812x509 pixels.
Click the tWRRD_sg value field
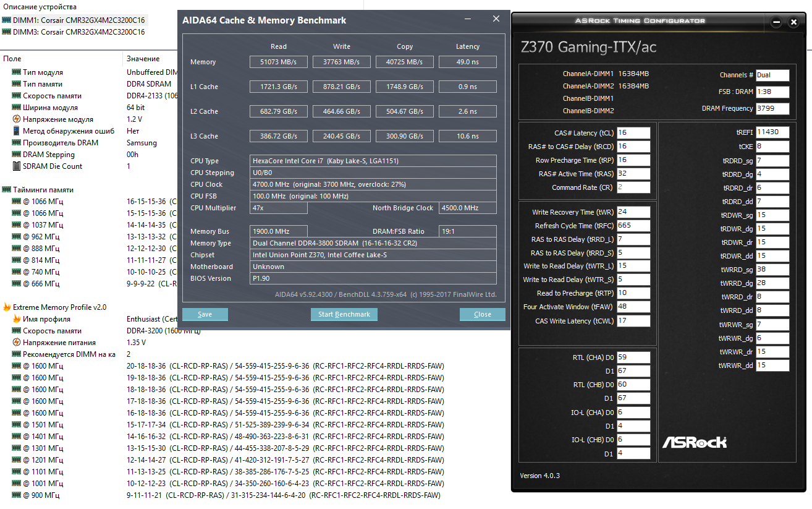772,270
